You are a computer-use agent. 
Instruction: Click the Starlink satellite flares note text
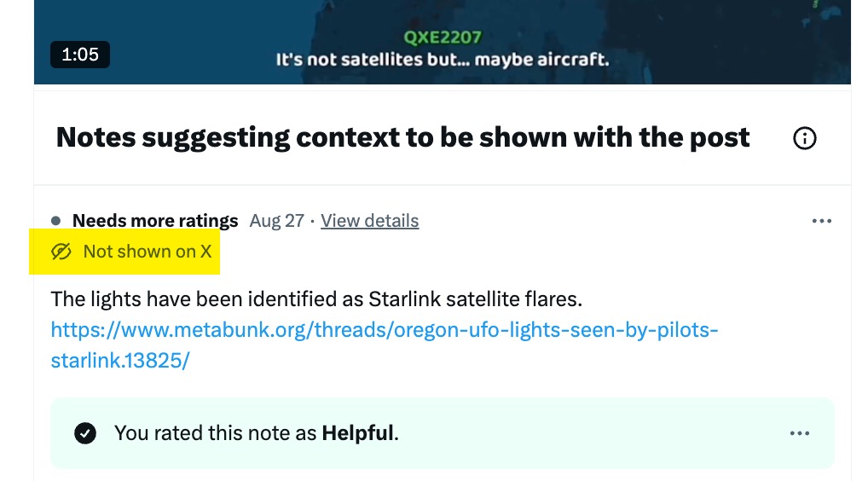[316, 299]
